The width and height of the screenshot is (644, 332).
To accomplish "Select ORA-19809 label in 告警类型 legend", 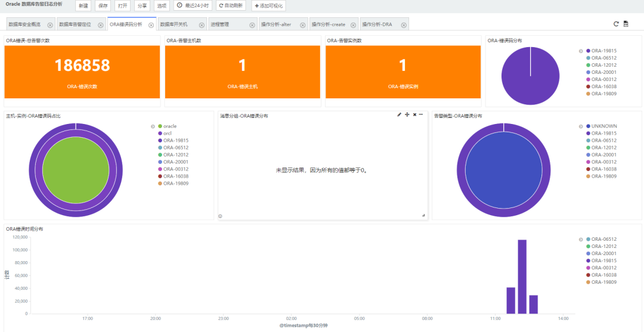I will pyautogui.click(x=604, y=176).
